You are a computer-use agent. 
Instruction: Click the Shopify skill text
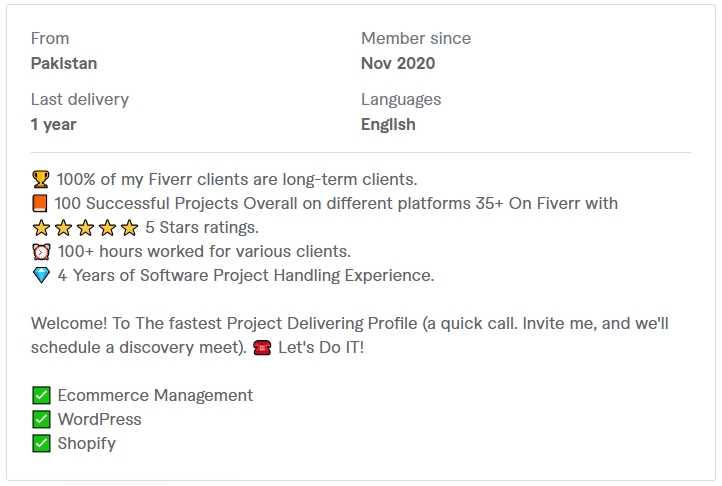point(87,444)
